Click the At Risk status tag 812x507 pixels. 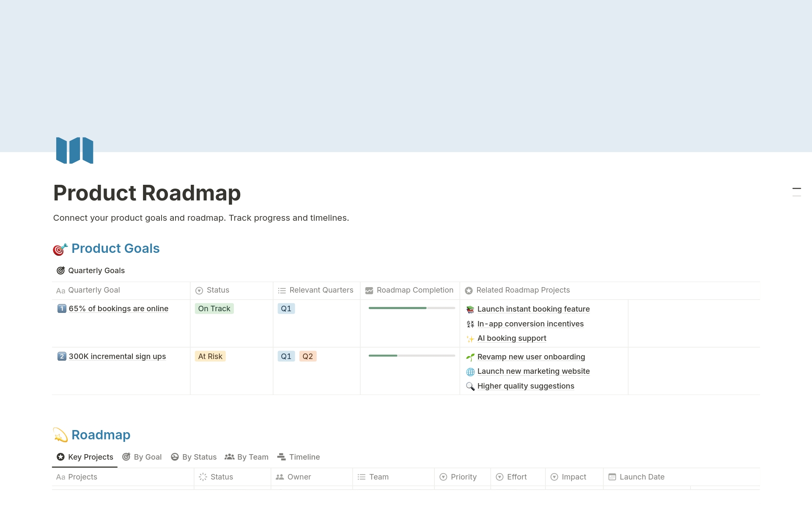210,356
